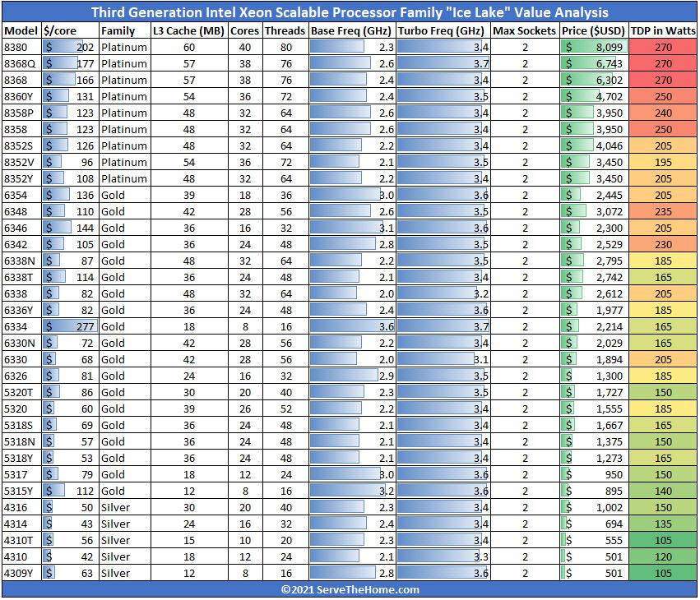The image size is (700, 600).
Task: Click model cell 6330N
Action: (21, 343)
